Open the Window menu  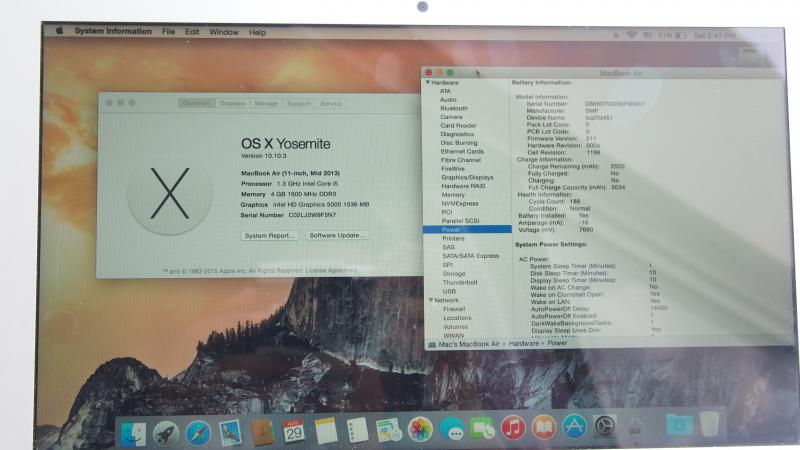pos(224,32)
